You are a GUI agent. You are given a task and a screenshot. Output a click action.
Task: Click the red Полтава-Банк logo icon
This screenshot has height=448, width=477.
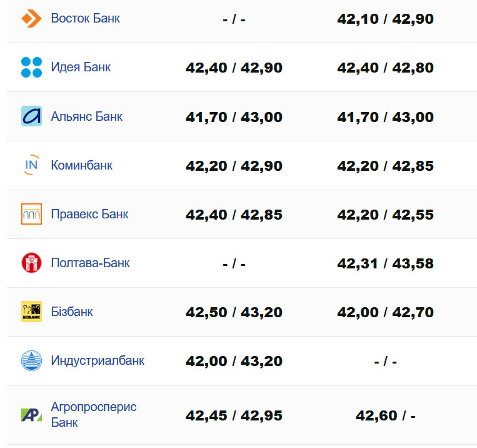[31, 263]
